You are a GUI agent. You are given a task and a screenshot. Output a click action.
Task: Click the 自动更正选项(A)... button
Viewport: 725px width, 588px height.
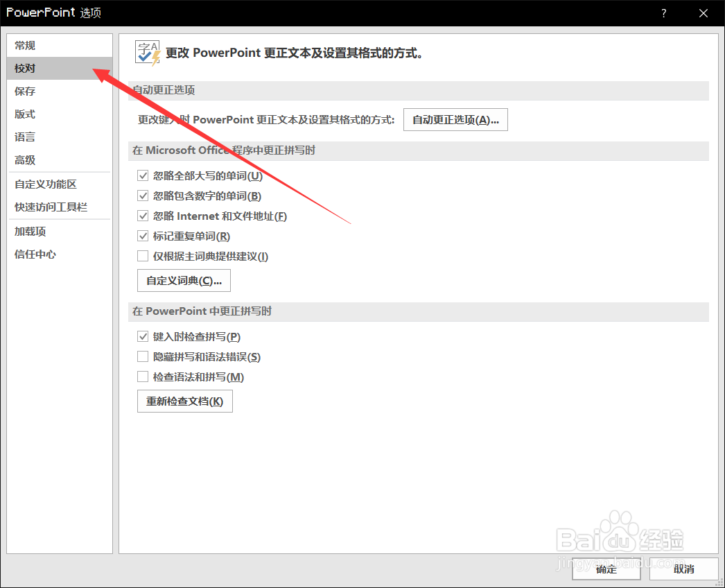455,120
